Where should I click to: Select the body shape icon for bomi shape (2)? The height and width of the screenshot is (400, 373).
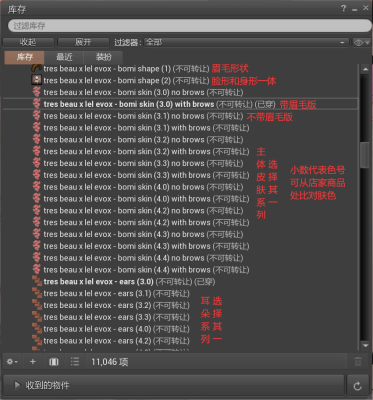pyautogui.click(x=37, y=80)
